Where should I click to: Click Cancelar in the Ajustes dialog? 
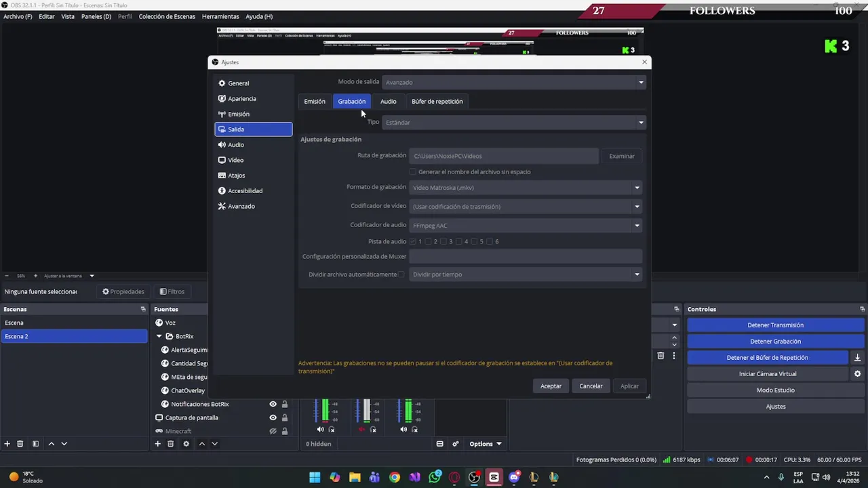[x=591, y=386]
